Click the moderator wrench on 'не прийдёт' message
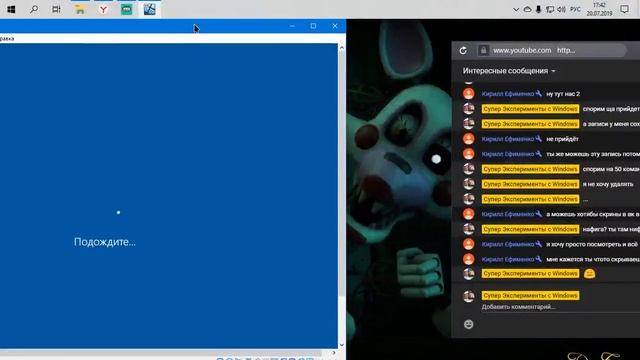 coord(539,139)
